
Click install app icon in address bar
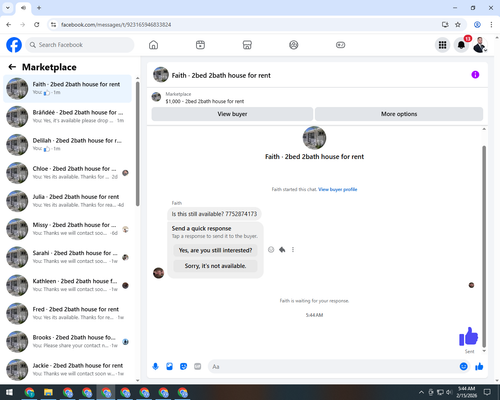(x=445, y=25)
